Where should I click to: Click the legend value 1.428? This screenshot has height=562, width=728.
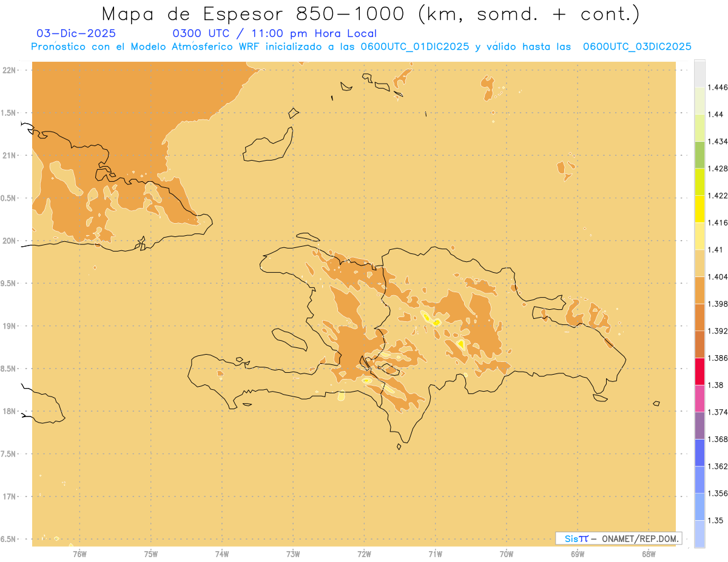tap(718, 169)
